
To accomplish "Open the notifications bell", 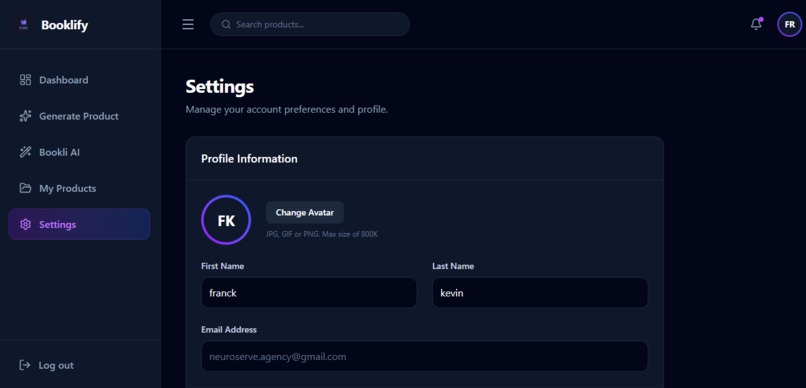I will click(756, 24).
